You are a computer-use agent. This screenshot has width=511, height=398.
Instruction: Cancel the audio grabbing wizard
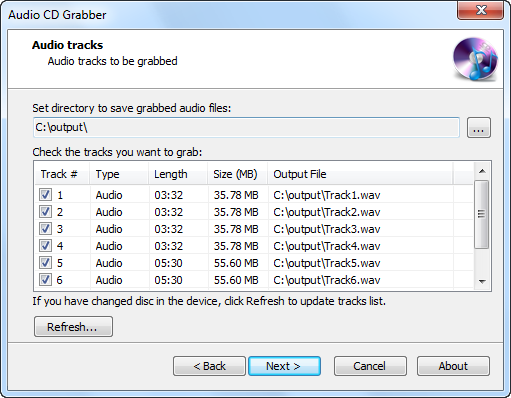tap(370, 366)
